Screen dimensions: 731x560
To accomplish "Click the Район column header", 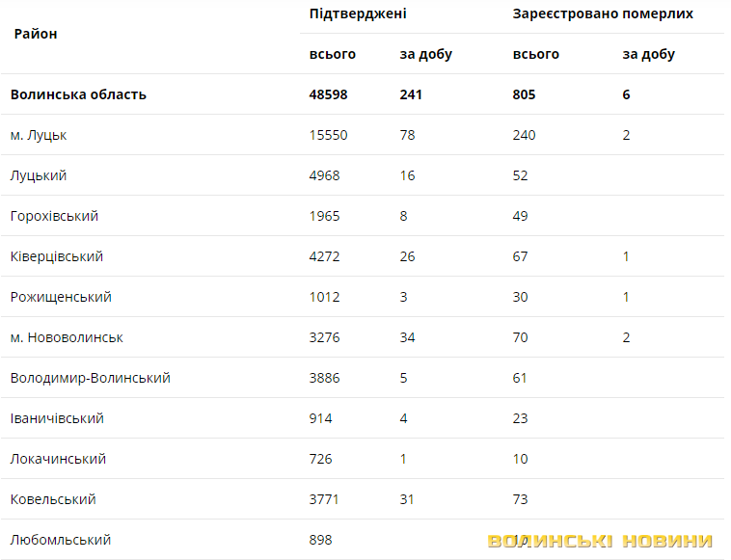I will tap(36, 34).
